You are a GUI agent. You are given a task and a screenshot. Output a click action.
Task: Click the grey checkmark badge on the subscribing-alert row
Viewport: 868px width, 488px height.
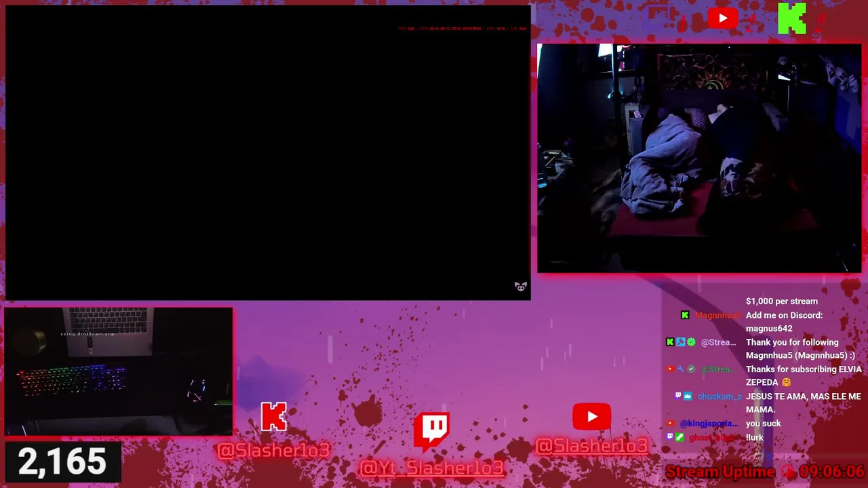(691, 369)
